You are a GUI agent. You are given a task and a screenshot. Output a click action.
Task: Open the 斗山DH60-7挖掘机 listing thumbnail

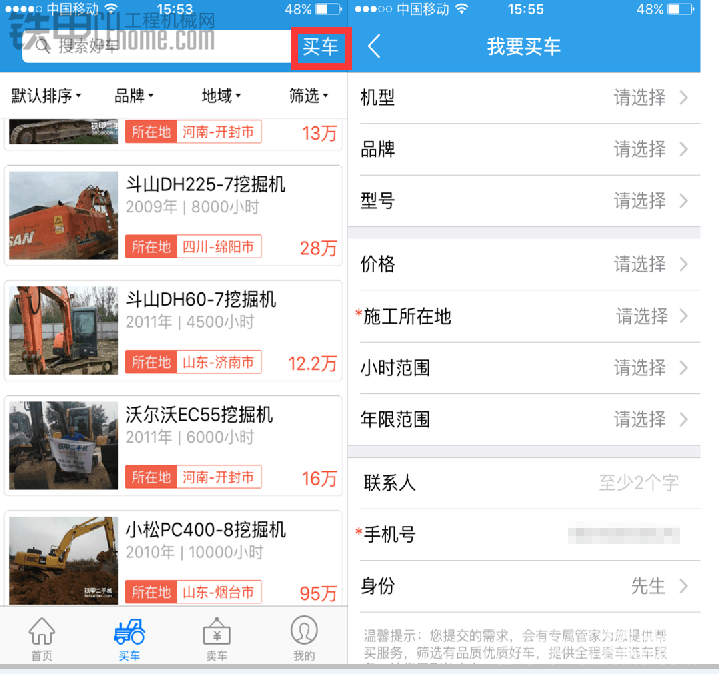point(63,331)
